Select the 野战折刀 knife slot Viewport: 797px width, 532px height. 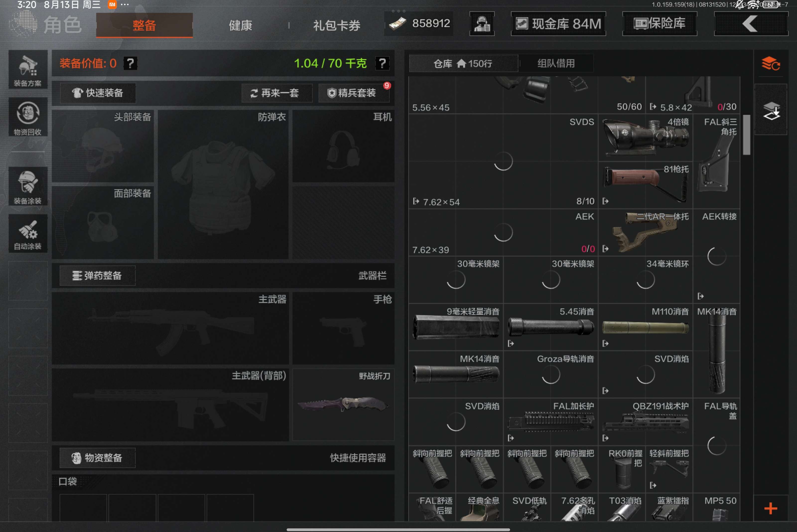point(343,405)
